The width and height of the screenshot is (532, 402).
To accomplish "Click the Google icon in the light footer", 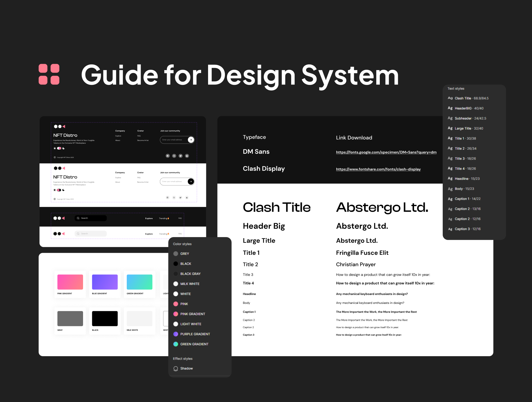I will (174, 197).
